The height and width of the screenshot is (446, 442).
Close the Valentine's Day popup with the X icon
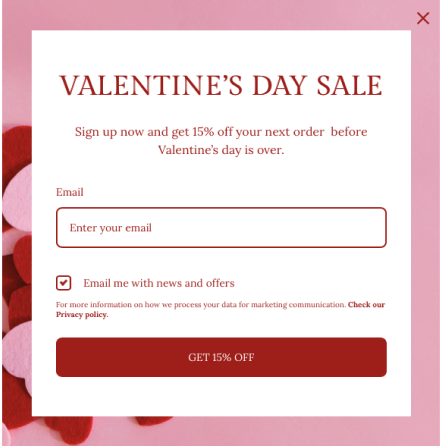click(x=423, y=18)
